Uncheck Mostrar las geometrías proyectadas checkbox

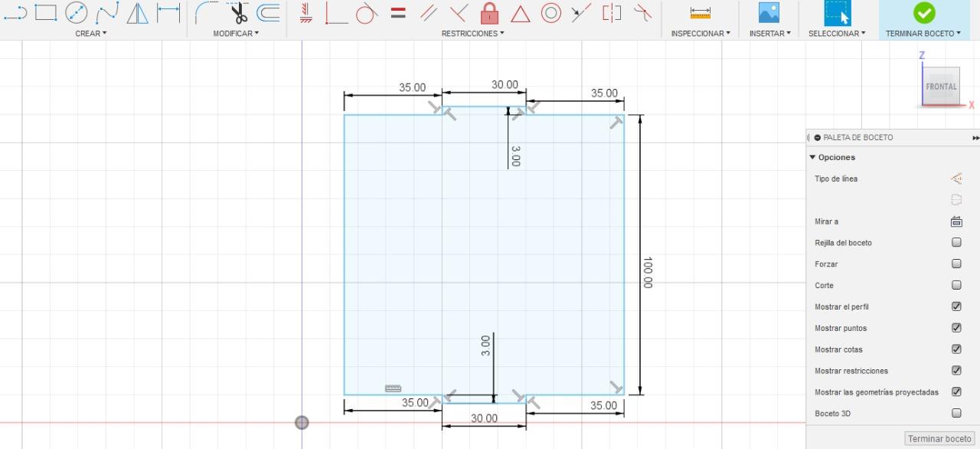956,392
